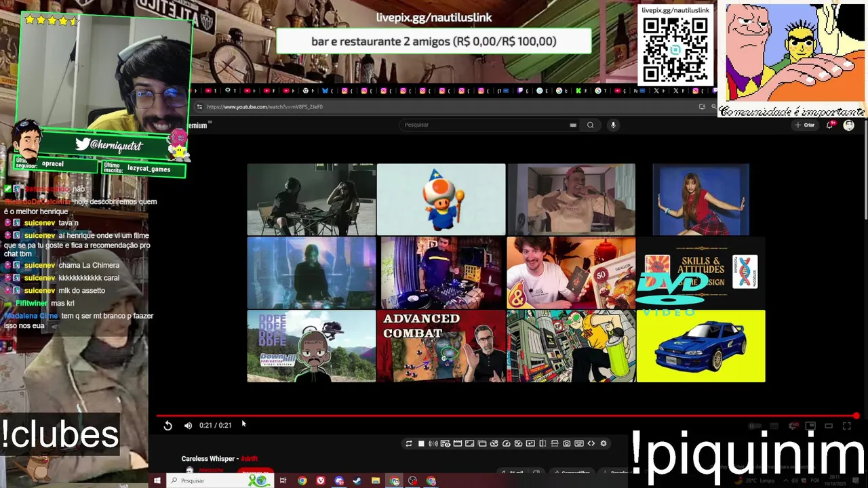The height and width of the screenshot is (488, 868).
Task: Open the Criar create button
Action: coord(805,125)
